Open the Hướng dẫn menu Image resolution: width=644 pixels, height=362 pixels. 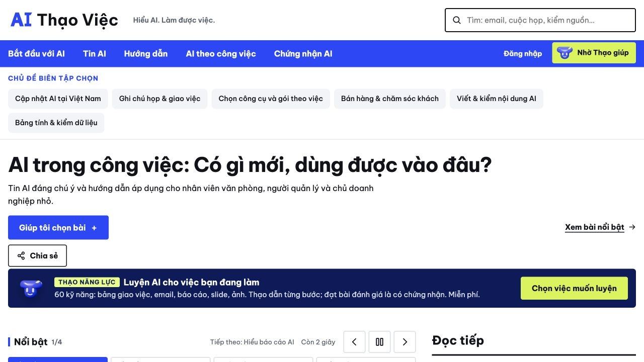tap(146, 54)
